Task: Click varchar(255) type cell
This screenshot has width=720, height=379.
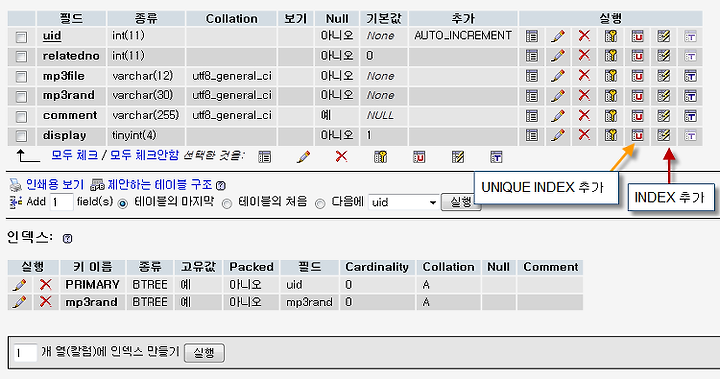Action: click(x=146, y=115)
